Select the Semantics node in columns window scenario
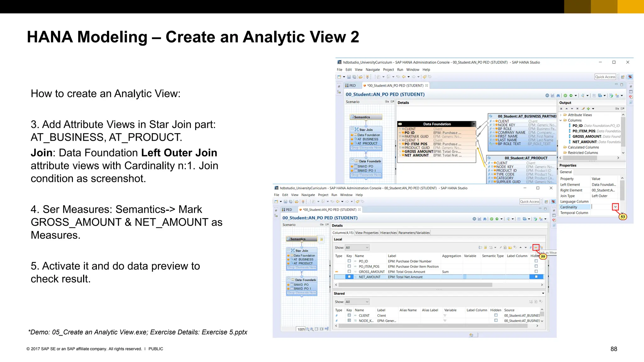Image resolution: width=644 pixels, height=362 pixels. 302,239
